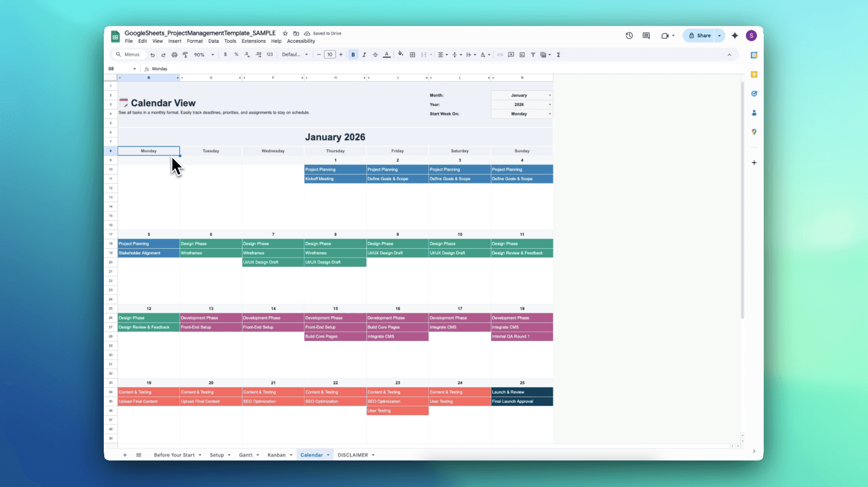This screenshot has height=487, width=868.
Task: Open Google Keep in the side panel
Action: 754,74
